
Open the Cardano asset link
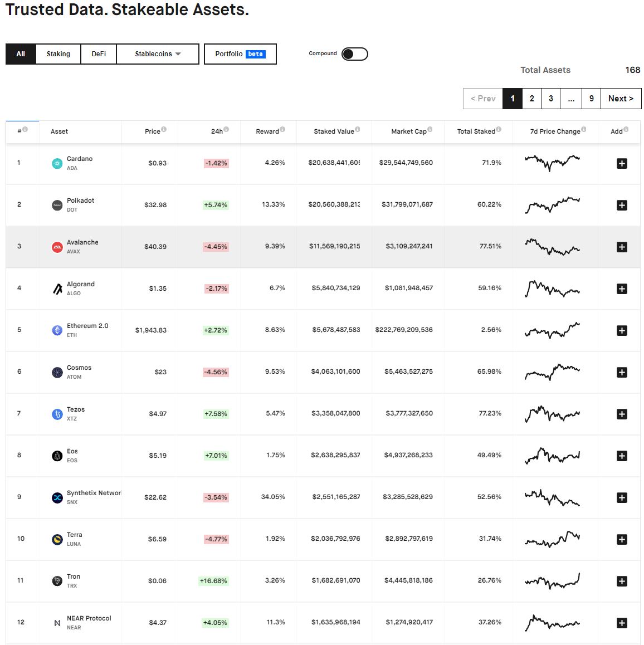80,159
